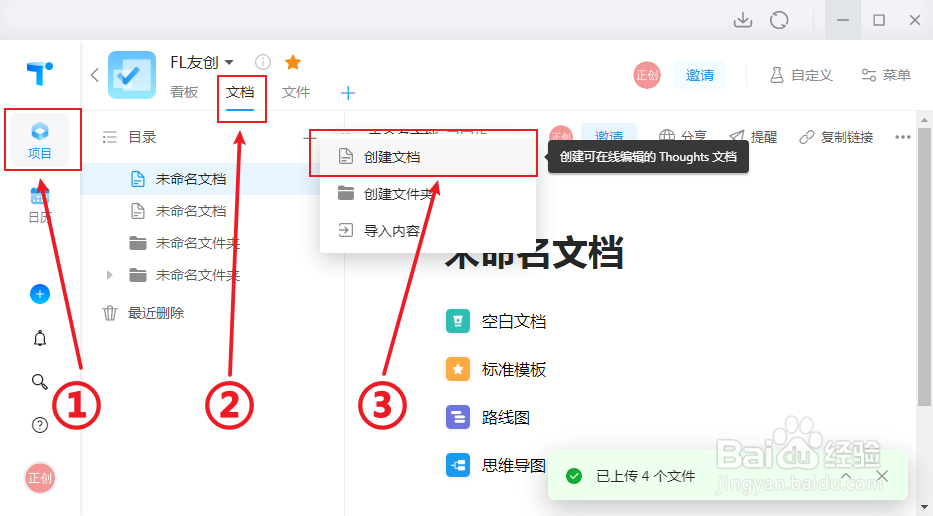Choose the 路线图 roadmap template

(488, 418)
